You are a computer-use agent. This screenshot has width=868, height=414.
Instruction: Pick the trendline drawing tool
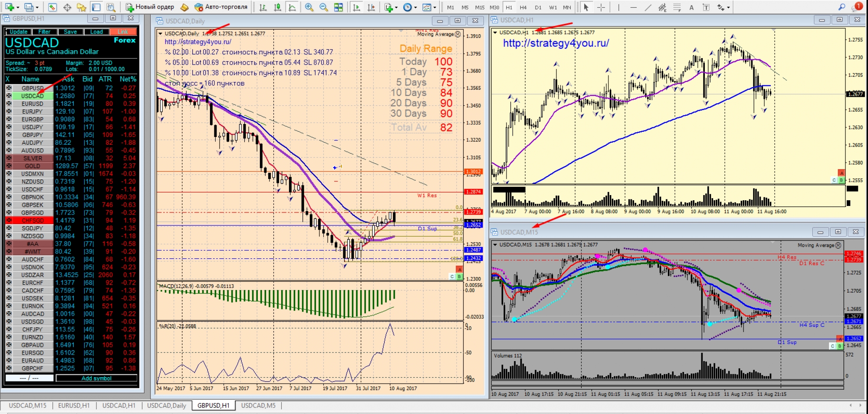pyautogui.click(x=648, y=7)
